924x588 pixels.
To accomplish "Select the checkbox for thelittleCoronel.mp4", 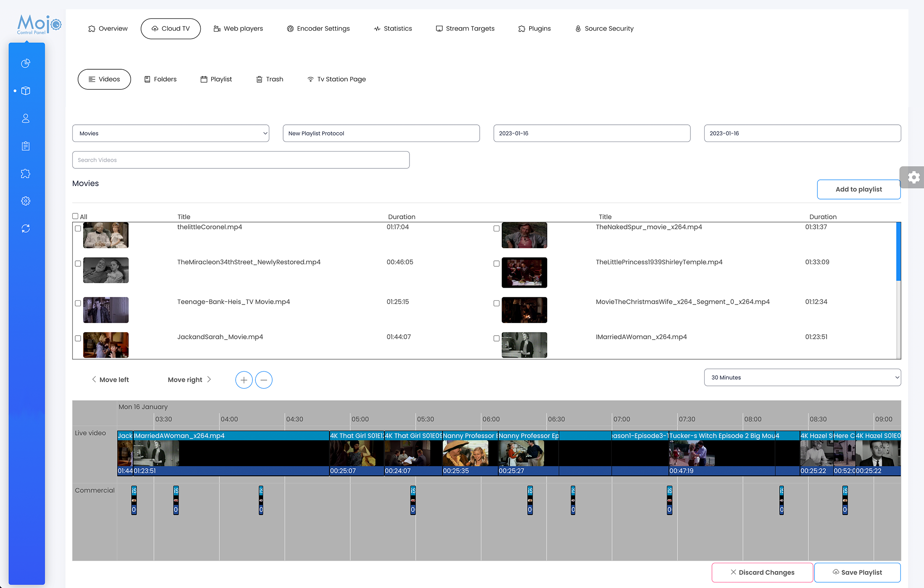I will coord(78,228).
